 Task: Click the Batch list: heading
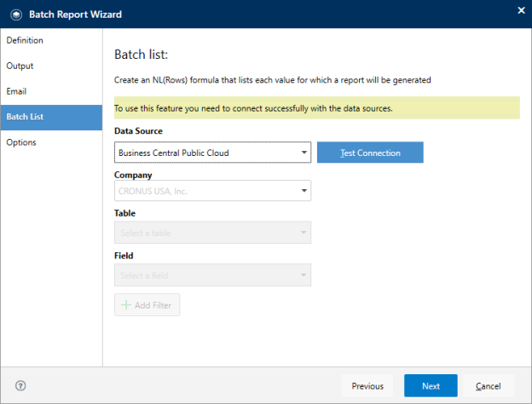click(142, 55)
